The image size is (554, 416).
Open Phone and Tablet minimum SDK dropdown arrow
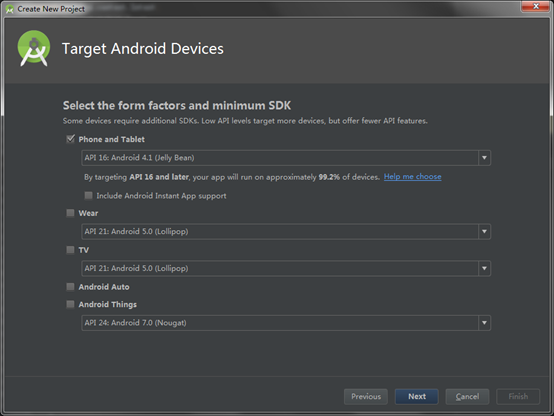pos(484,158)
